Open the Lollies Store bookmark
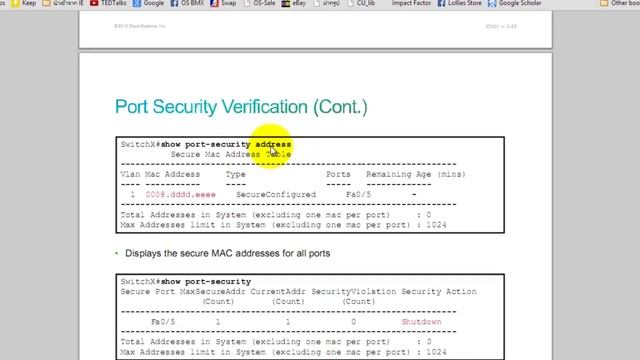This screenshot has height=360, width=640. click(x=460, y=3)
